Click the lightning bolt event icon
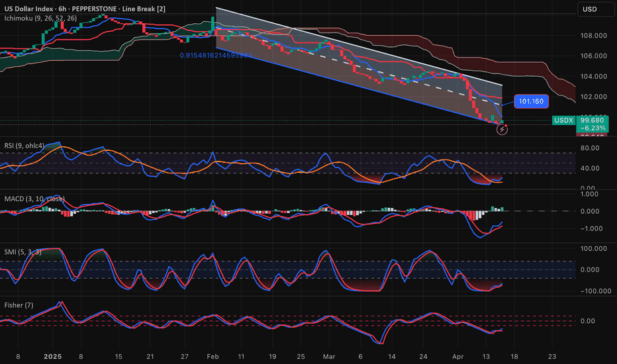The width and height of the screenshot is (617, 364). pyautogui.click(x=502, y=130)
